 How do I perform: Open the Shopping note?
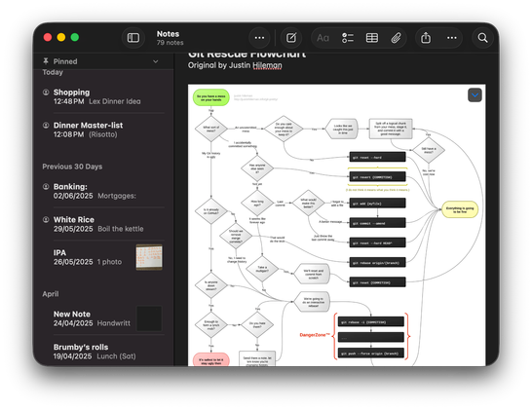click(x=103, y=96)
